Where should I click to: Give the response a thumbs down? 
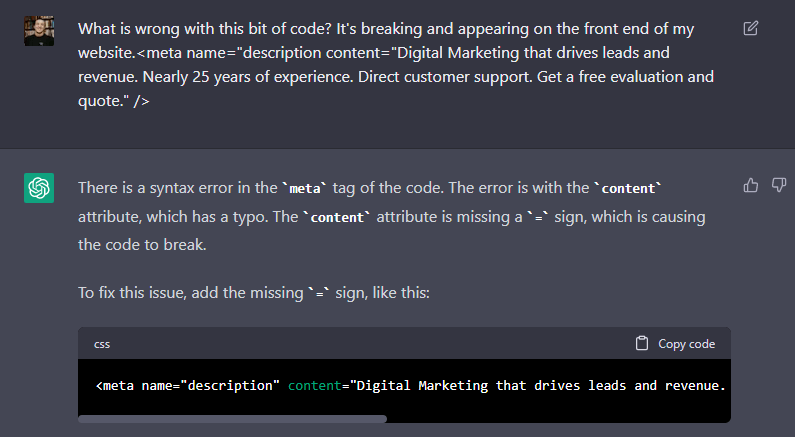point(779,186)
